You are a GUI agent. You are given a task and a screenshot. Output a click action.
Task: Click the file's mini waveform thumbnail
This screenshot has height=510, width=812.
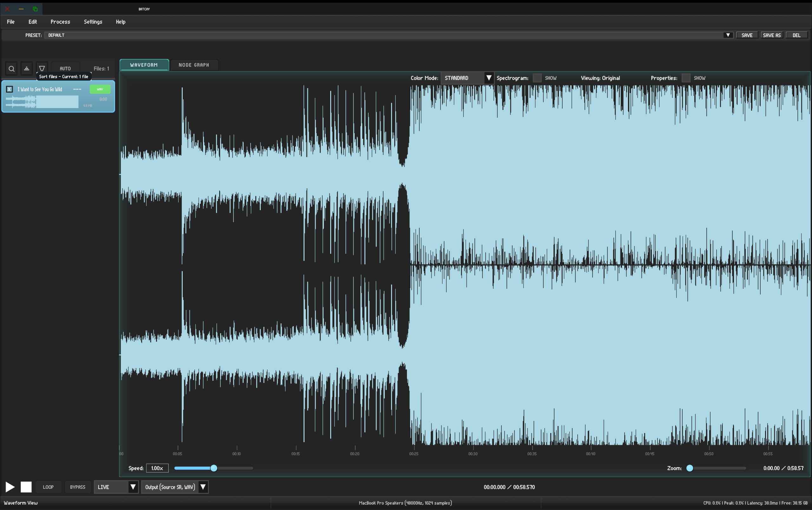(42, 101)
